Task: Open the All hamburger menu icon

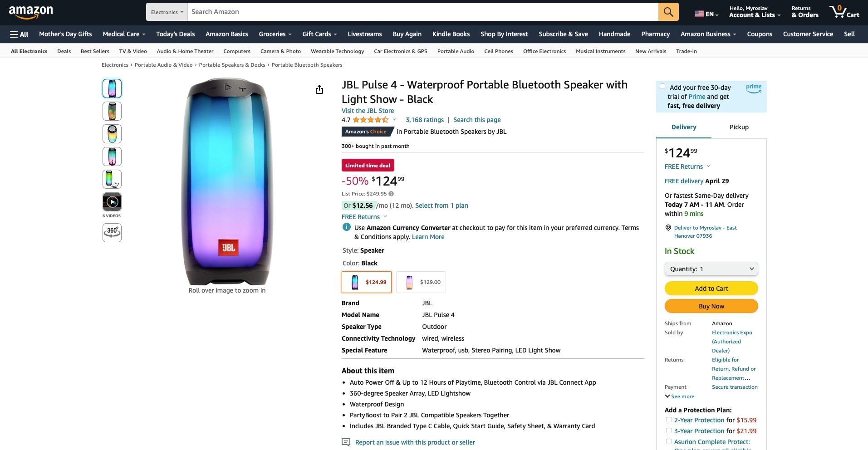Action: pyautogui.click(x=19, y=34)
